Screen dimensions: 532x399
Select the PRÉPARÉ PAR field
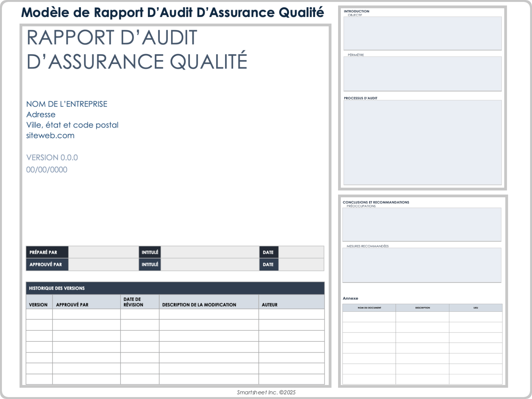(103, 252)
